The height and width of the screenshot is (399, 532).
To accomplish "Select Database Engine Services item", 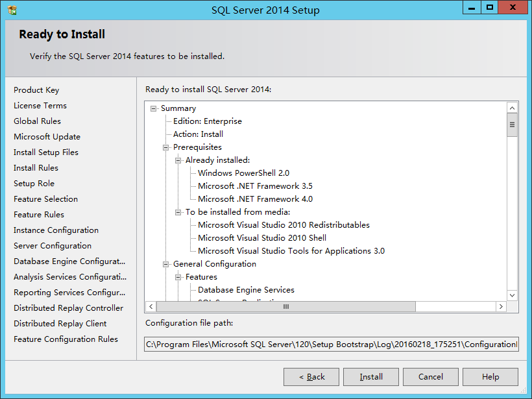I will [x=246, y=290].
